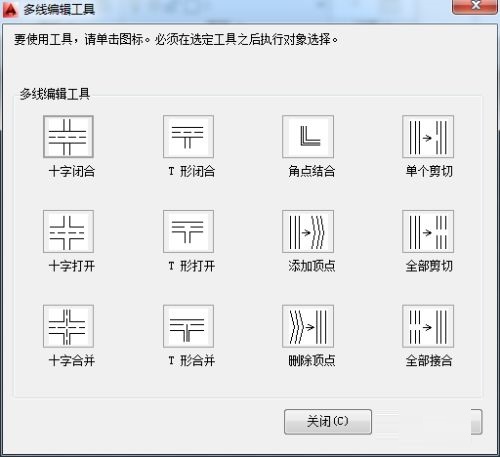The image size is (500, 457).
Task: Click the 十字闭合 text label
Action: [72, 172]
